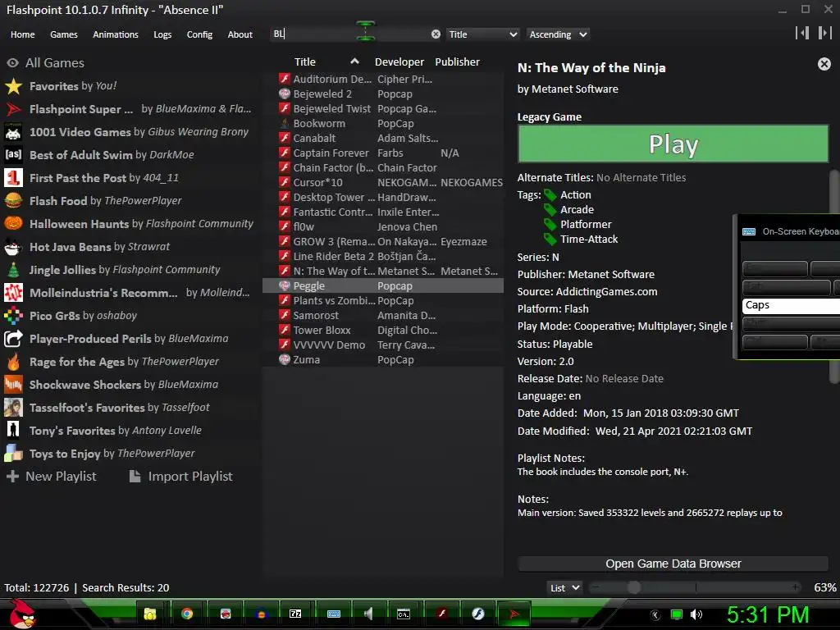Click the details panel vertical scrollbar

click(x=834, y=276)
